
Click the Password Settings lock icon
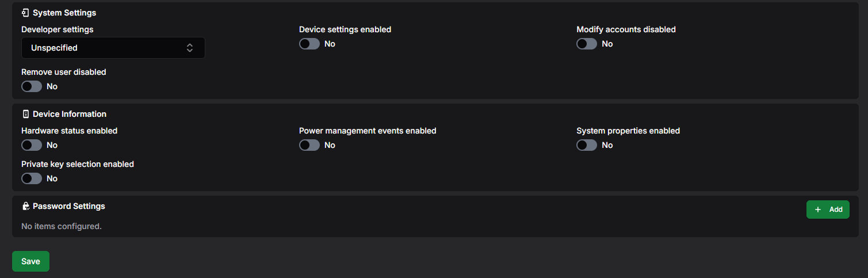point(25,206)
